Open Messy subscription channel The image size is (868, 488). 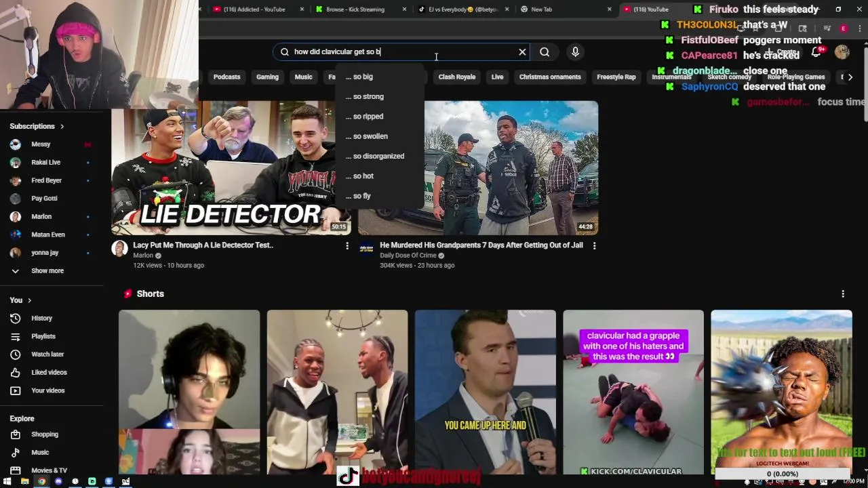click(41, 144)
